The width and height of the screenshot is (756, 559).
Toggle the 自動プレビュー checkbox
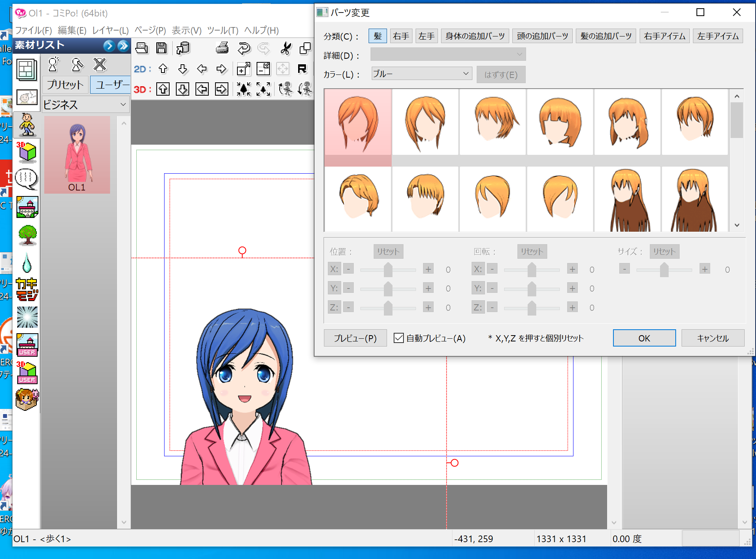pos(399,338)
